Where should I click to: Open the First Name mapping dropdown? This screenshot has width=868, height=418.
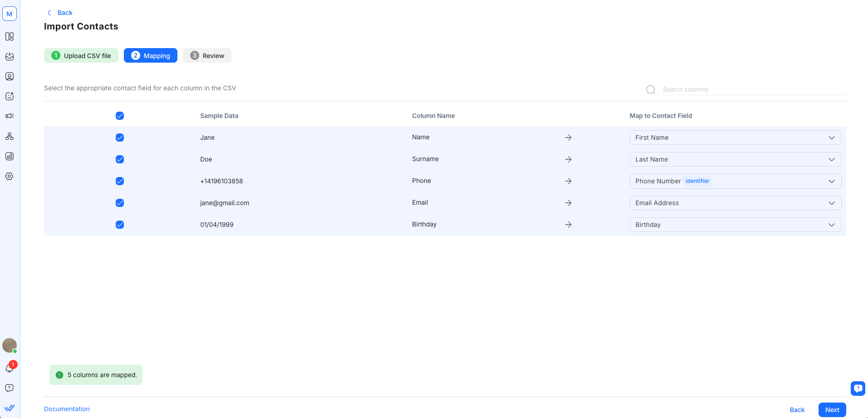[x=735, y=138]
